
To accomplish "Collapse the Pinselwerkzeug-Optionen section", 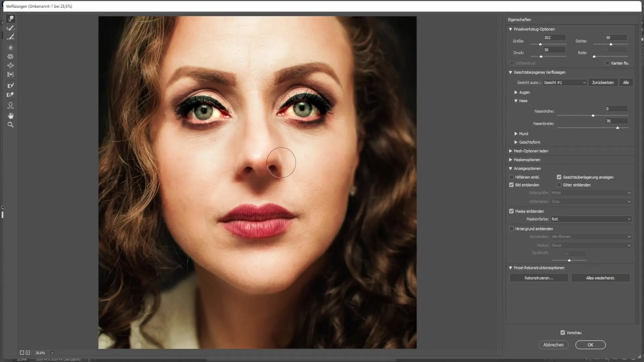I will [x=511, y=29].
